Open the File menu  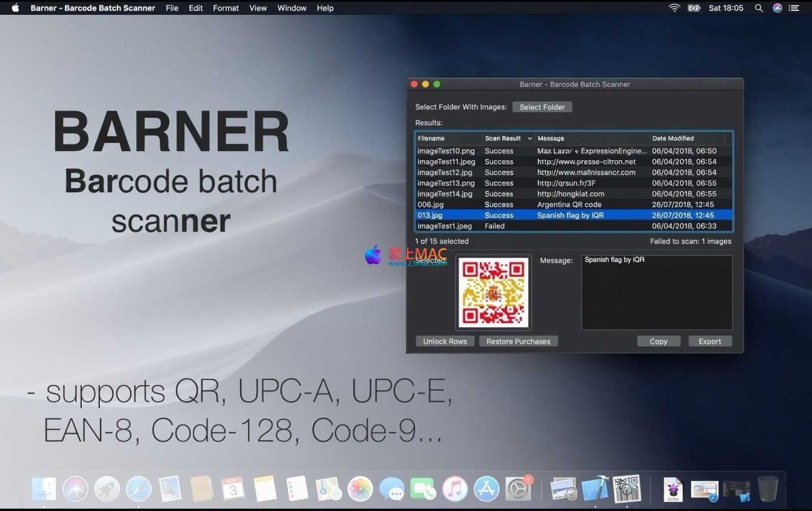click(172, 8)
